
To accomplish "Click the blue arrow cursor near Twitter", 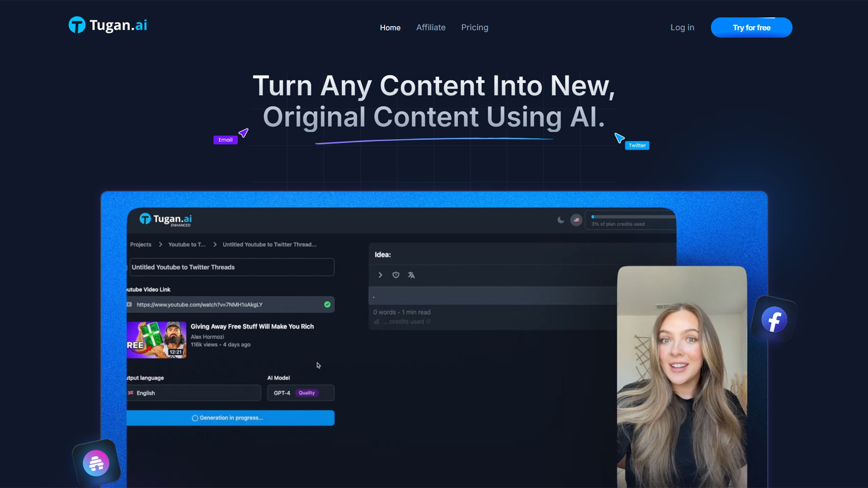I will click(619, 138).
